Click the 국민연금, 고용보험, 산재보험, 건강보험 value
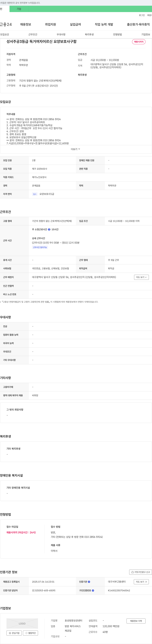 (50, 269)
